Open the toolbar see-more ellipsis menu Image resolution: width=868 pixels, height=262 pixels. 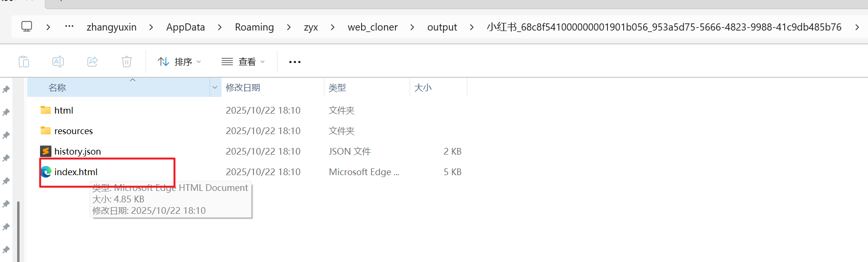coord(295,62)
